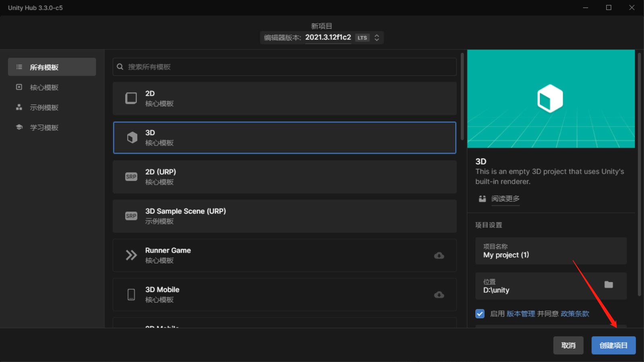Image resolution: width=644 pixels, height=362 pixels.
Task: Download the Runner Game template via cloud icon
Action: [x=439, y=255]
